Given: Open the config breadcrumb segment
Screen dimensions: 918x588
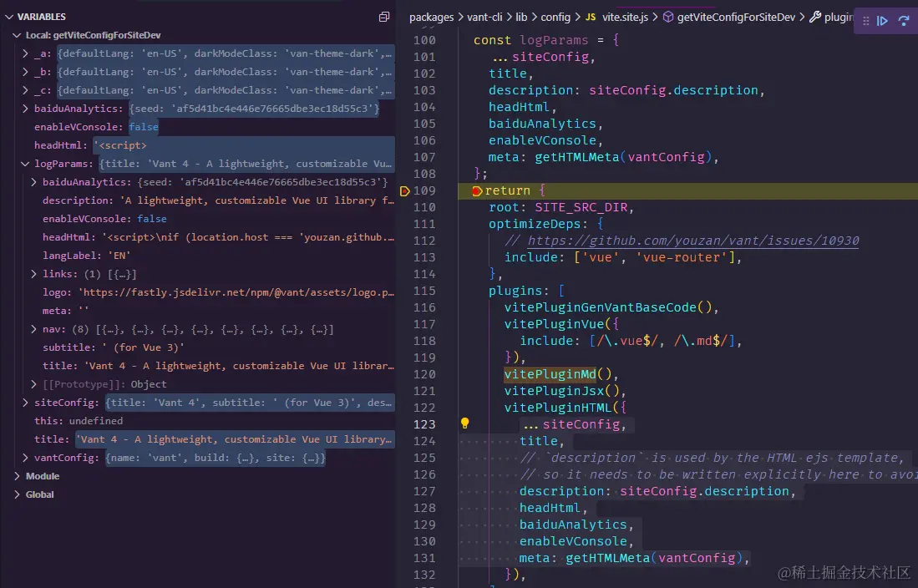Looking at the screenshot, I should 555,17.
